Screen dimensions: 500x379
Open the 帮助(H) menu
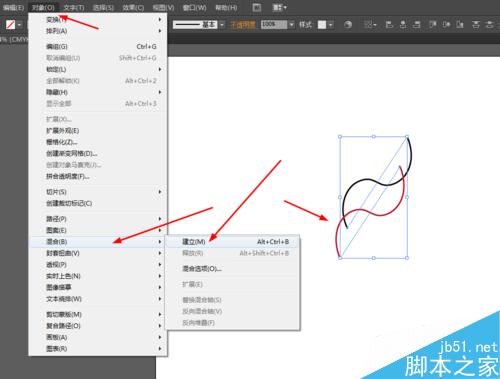click(226, 7)
